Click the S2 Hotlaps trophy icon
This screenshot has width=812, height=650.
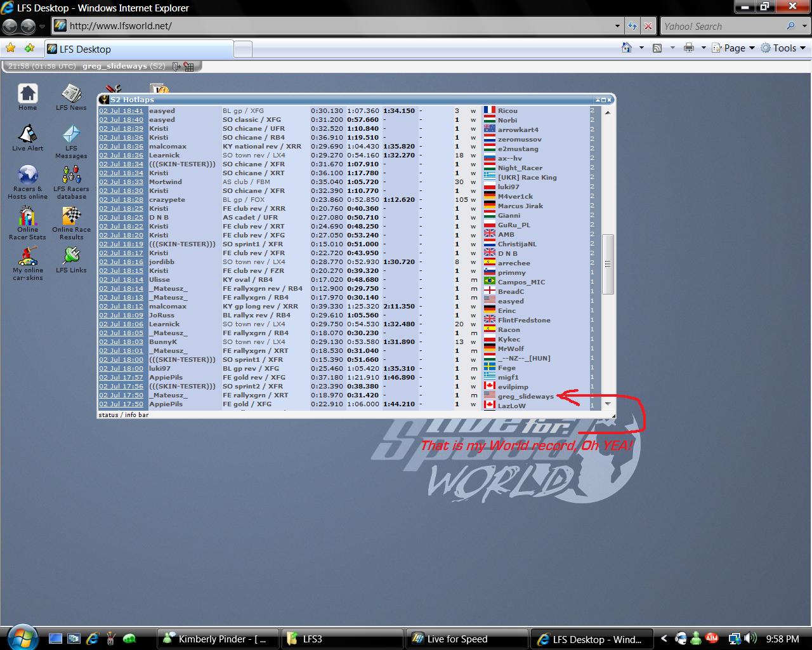104,100
